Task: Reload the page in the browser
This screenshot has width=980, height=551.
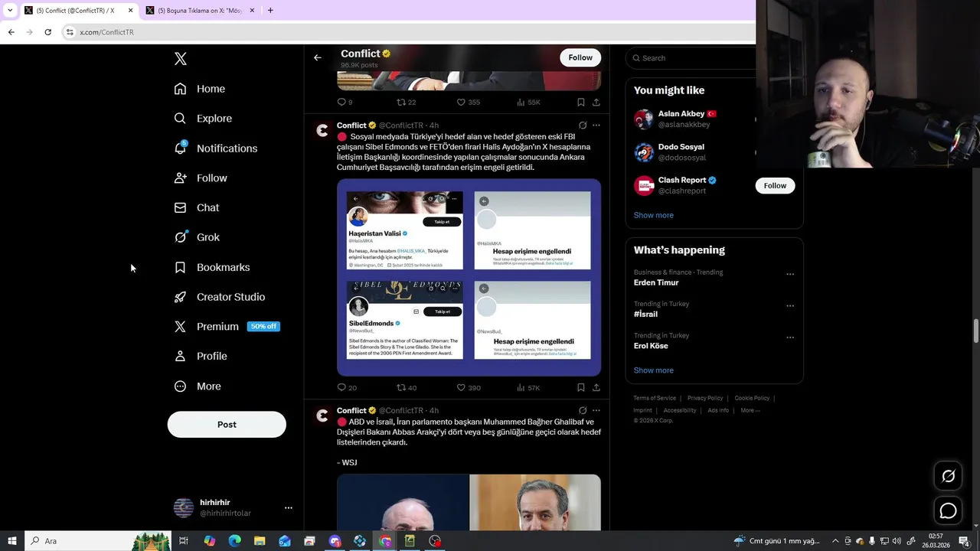Action: [47, 32]
